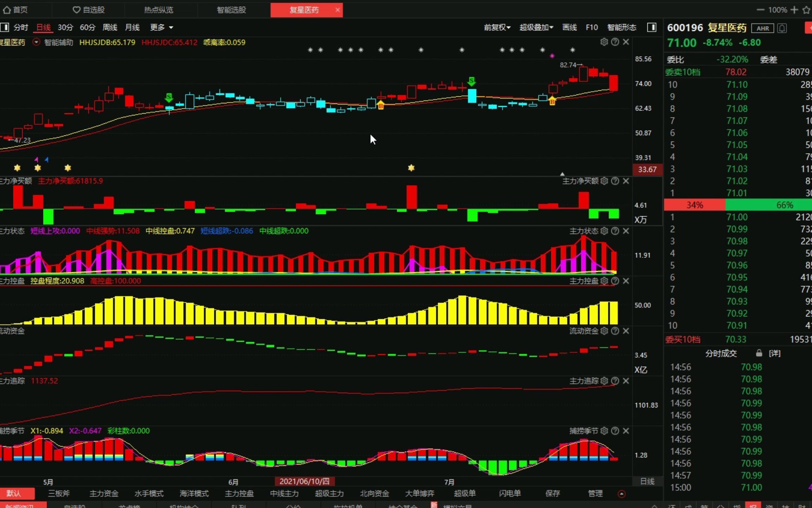The height and width of the screenshot is (508, 812).
Task: Open 主力净买额 panel settings gear
Action: (x=604, y=181)
